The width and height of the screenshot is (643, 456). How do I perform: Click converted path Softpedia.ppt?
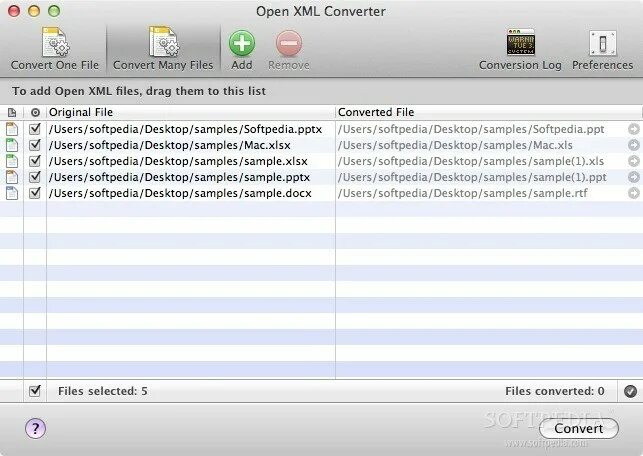click(471, 130)
